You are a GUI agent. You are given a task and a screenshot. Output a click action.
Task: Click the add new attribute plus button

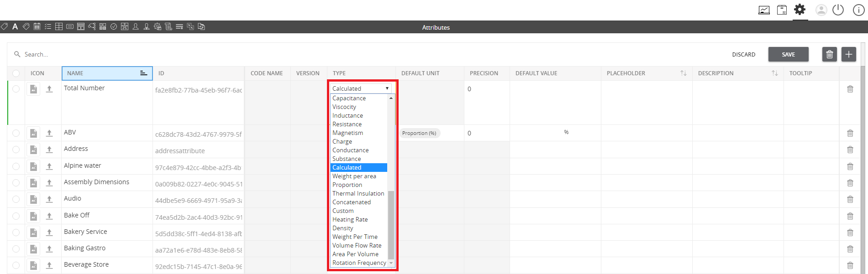click(849, 54)
